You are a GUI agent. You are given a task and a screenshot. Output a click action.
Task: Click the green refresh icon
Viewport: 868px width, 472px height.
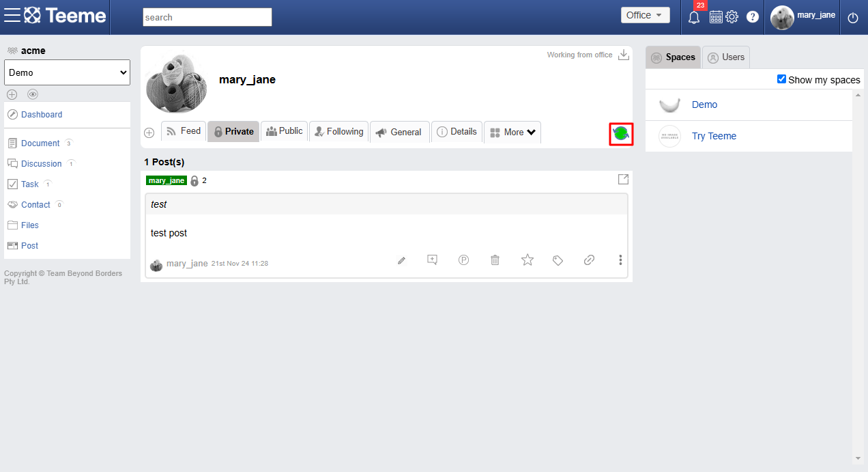[621, 134]
